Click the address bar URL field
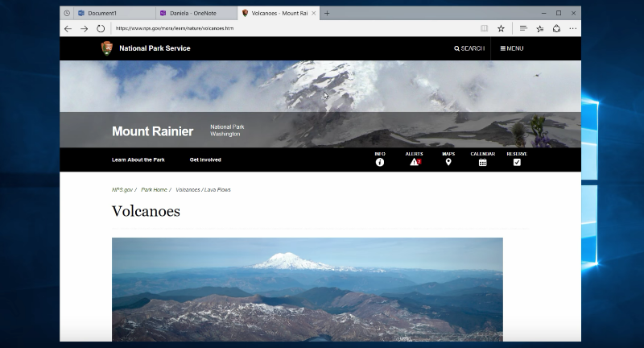Image resolution: width=644 pixels, height=348 pixels. click(294, 28)
